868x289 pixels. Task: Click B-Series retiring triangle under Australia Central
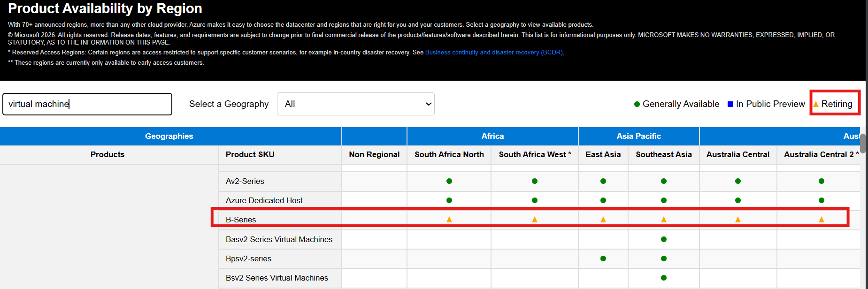pyautogui.click(x=738, y=220)
